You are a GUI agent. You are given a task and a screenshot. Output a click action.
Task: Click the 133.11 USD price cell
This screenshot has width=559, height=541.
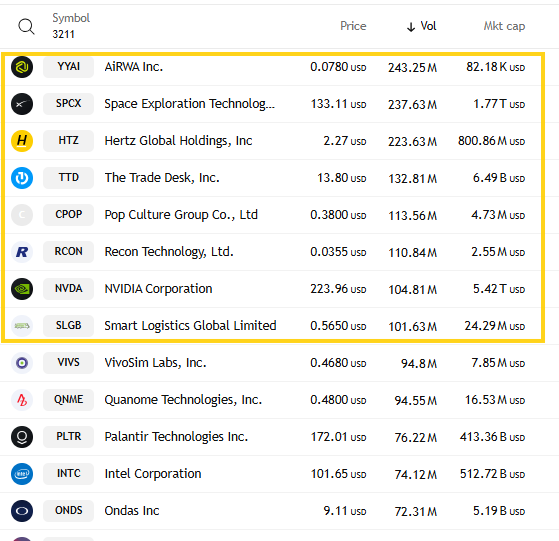(338, 104)
